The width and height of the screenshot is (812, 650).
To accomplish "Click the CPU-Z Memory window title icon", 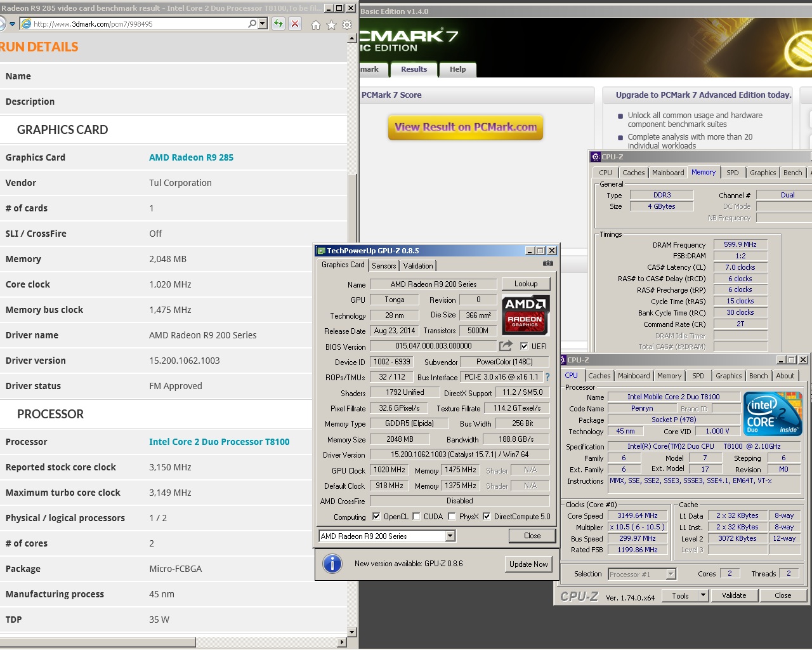I will click(596, 157).
